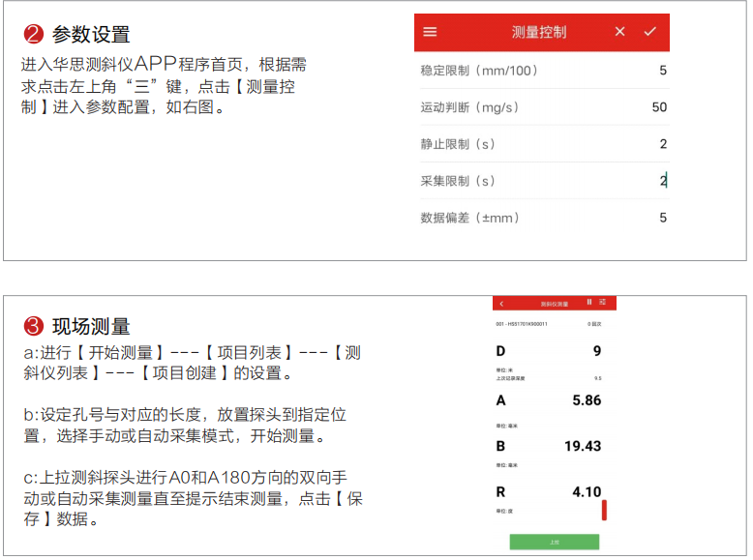
Task: Tap the rightmost icon in 测斜仪测量 header
Action: click(602, 303)
